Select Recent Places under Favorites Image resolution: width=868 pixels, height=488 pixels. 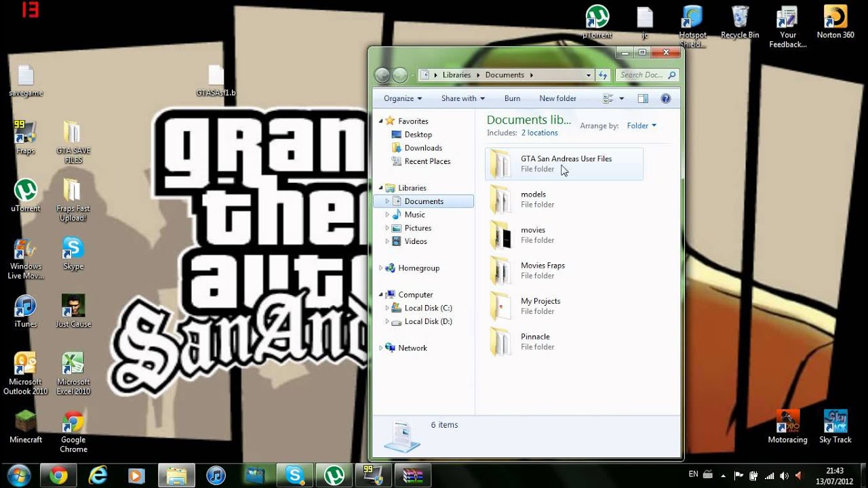(427, 161)
